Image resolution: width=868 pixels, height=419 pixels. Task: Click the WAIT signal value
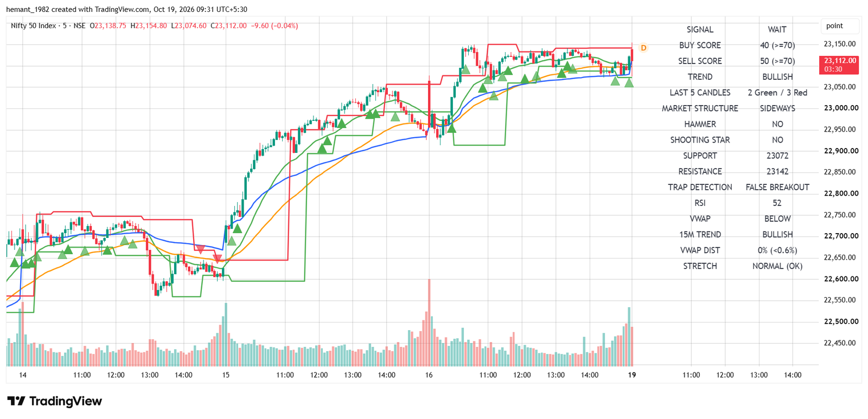(x=777, y=29)
